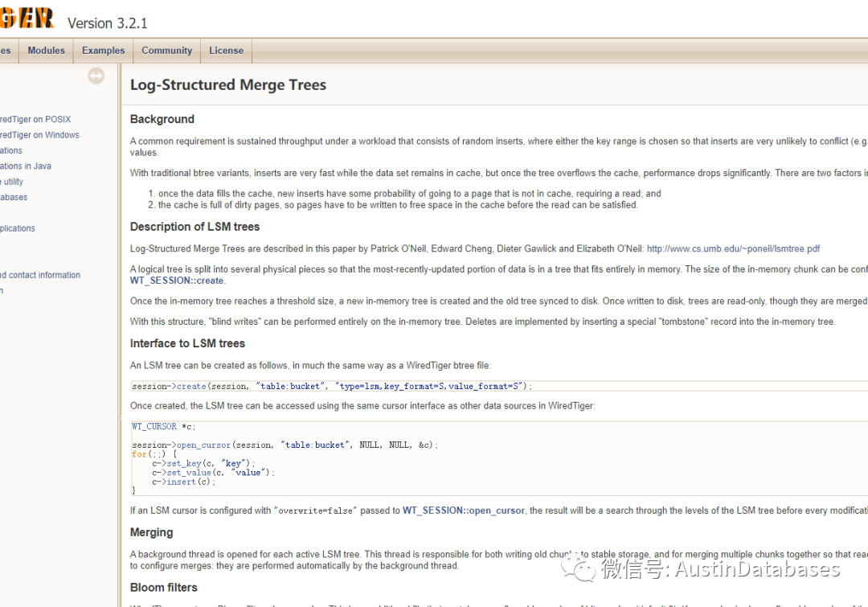This screenshot has width=868, height=607.
Task: Follow the WT_SESSION::create link
Action: pos(178,281)
